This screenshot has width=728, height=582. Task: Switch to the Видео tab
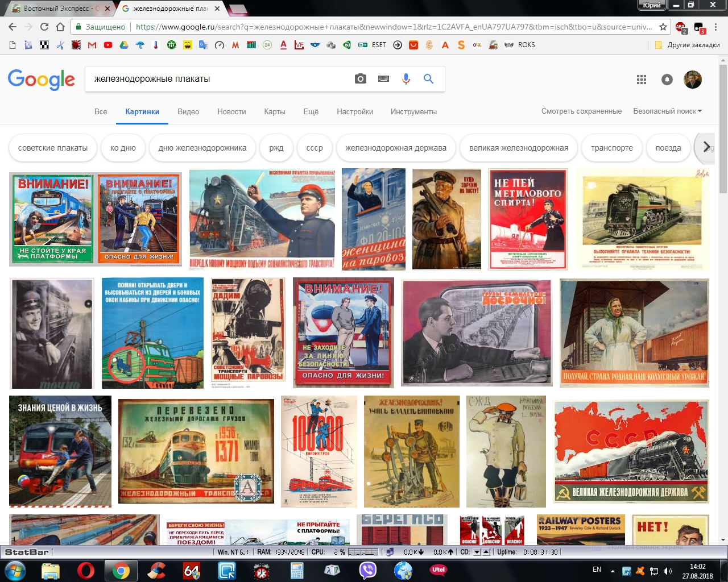click(x=188, y=111)
